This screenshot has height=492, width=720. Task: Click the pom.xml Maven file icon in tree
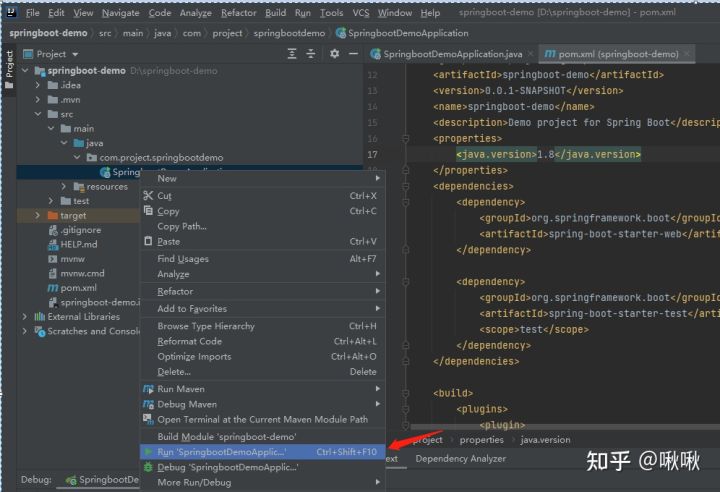coord(53,288)
